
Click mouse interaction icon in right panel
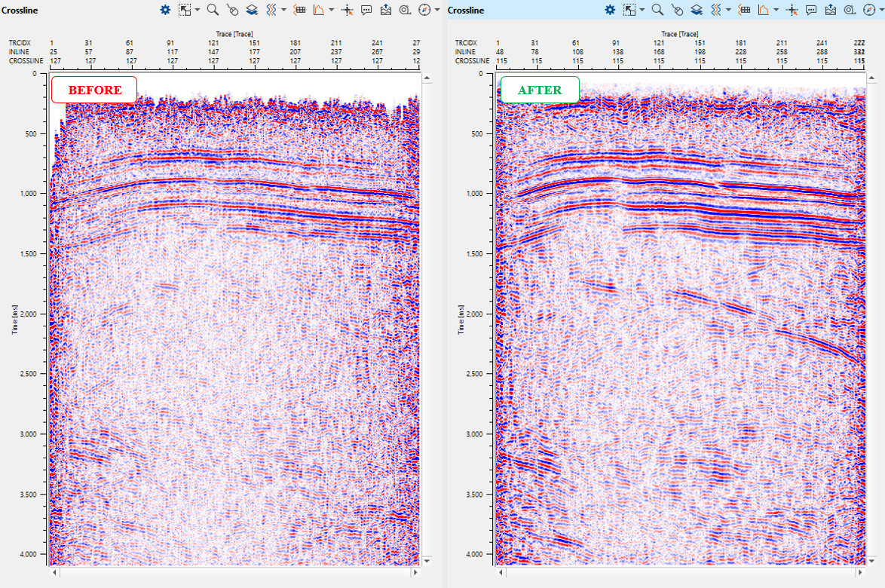(677, 10)
